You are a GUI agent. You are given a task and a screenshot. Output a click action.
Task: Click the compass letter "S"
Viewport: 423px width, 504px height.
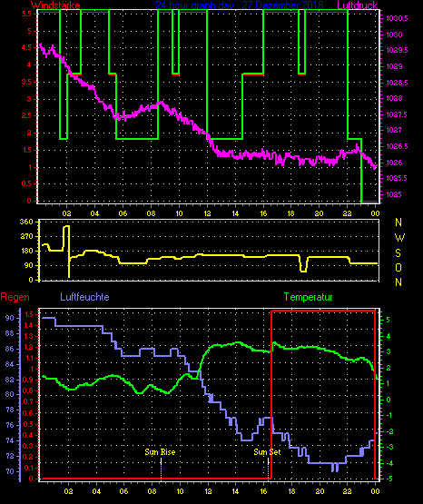(398, 253)
